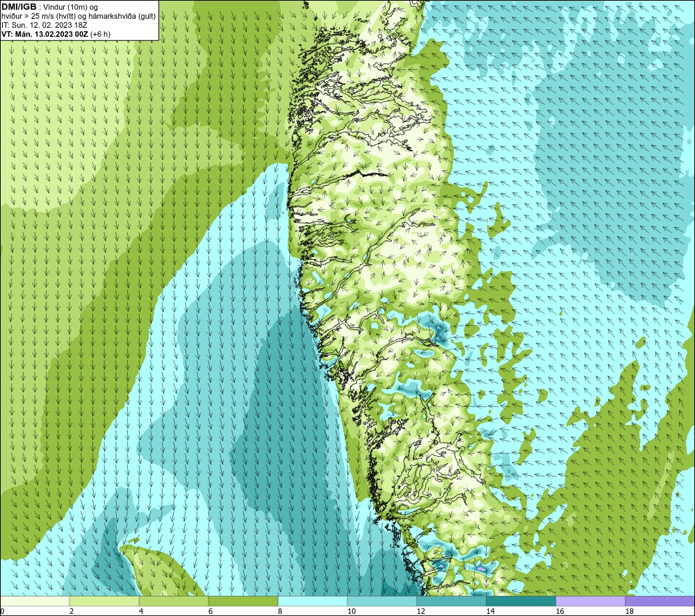
Task: Click the legend label "16"
Action: (559, 612)
